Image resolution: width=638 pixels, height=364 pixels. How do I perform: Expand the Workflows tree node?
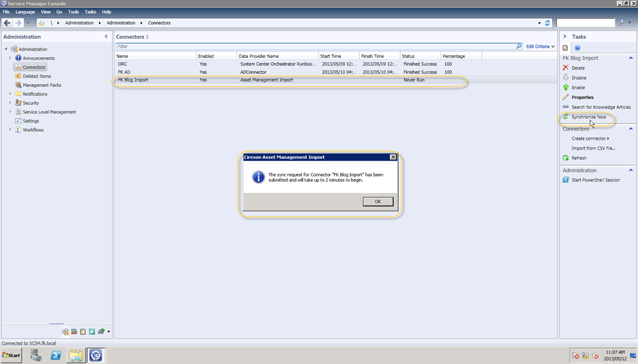click(x=11, y=130)
